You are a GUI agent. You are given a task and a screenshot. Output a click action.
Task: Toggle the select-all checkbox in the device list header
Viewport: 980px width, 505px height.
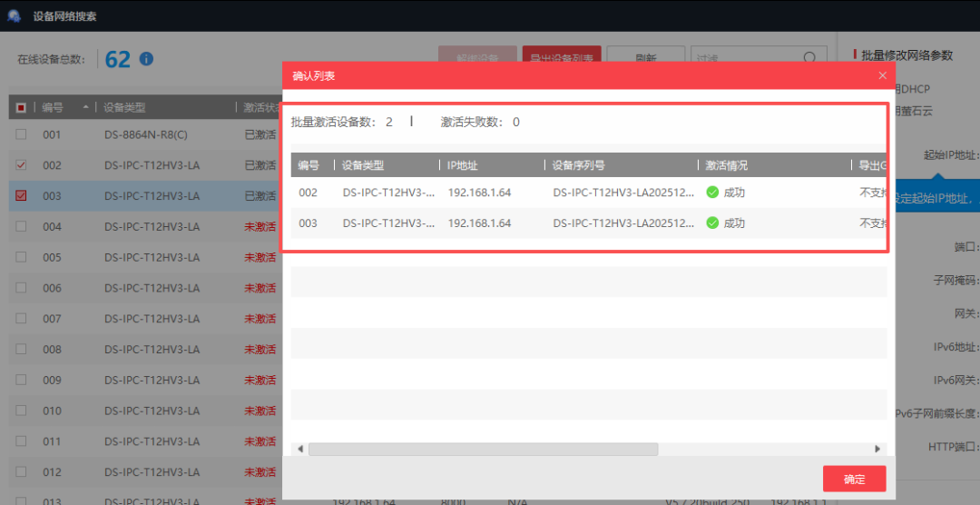click(21, 107)
